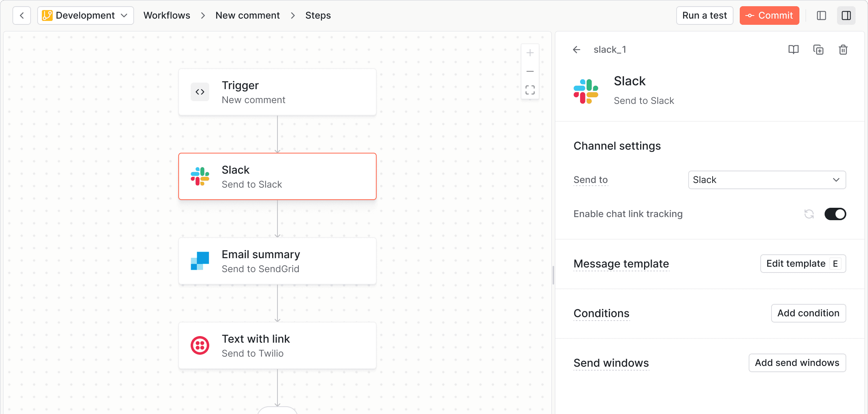The height and width of the screenshot is (414, 868).
Task: Toggle the right inspector panel
Action: (x=846, y=16)
